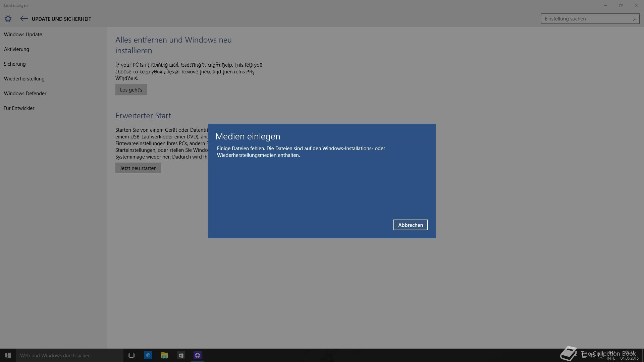Select Wiederherstellung in the sidebar
This screenshot has width=644, height=362.
(x=24, y=79)
